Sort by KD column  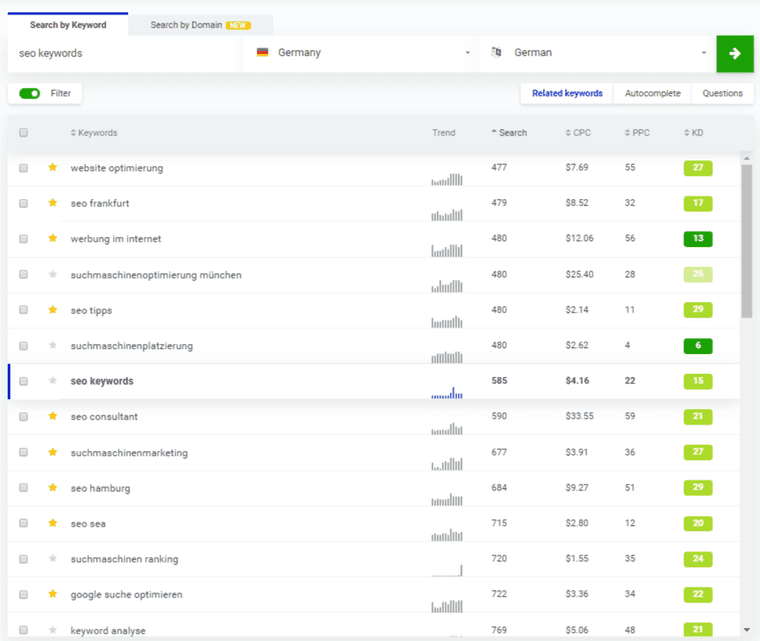click(x=693, y=132)
